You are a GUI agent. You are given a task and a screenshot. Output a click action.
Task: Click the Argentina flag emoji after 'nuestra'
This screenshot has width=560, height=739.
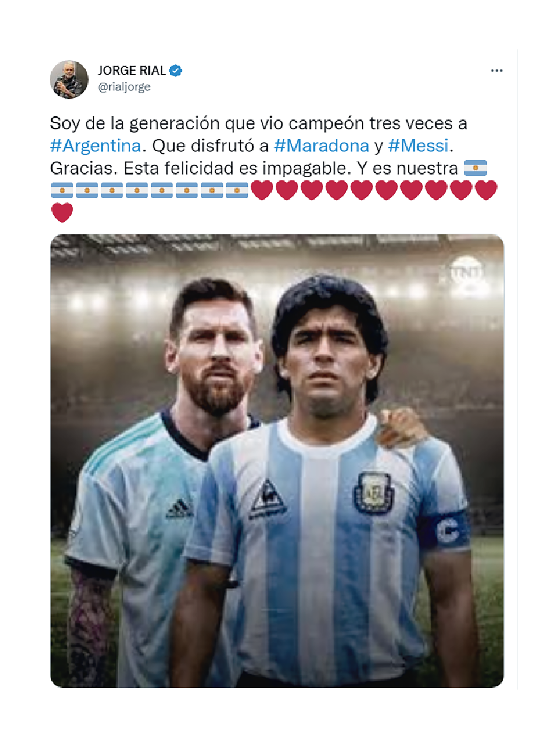tap(475, 168)
